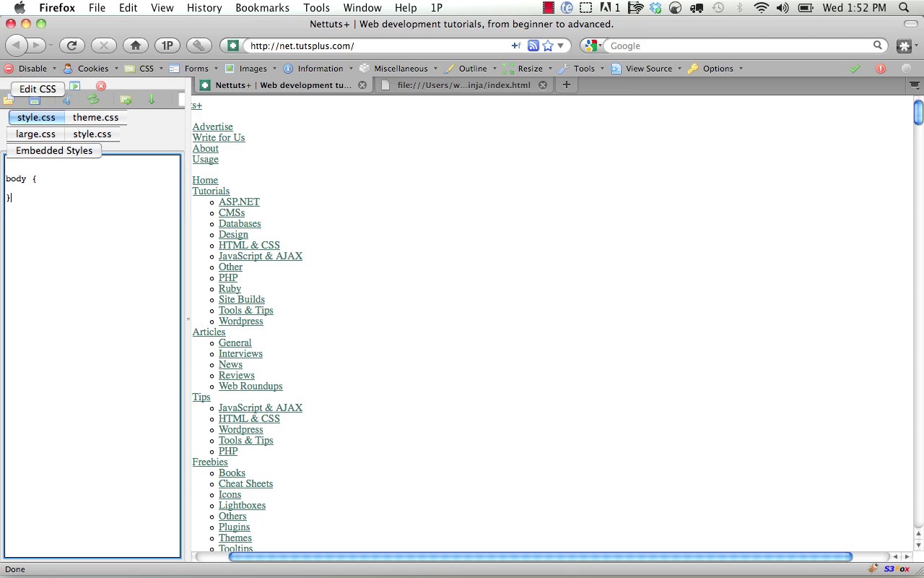The image size is (924, 578).
Task: Reload the current page
Action: [71, 46]
